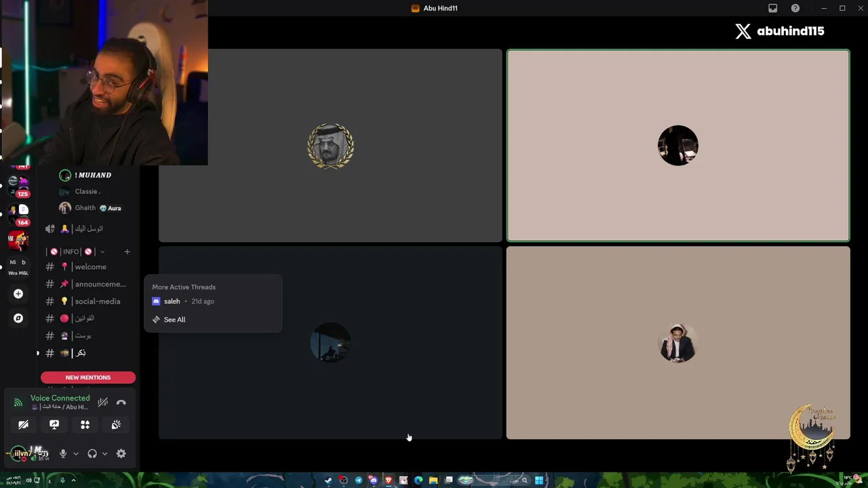Select the green-outlined speaking participant tile
This screenshot has height=488, width=868.
678,145
